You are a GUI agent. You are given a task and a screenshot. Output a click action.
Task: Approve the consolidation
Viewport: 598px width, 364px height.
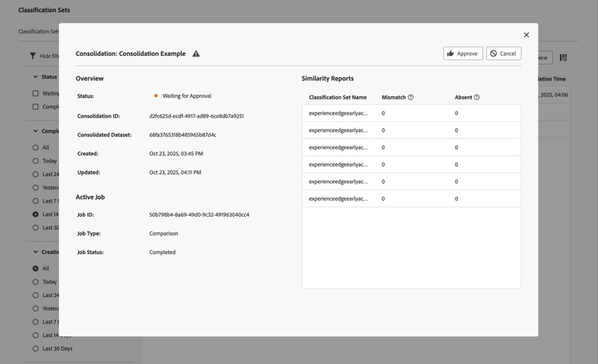tap(462, 53)
